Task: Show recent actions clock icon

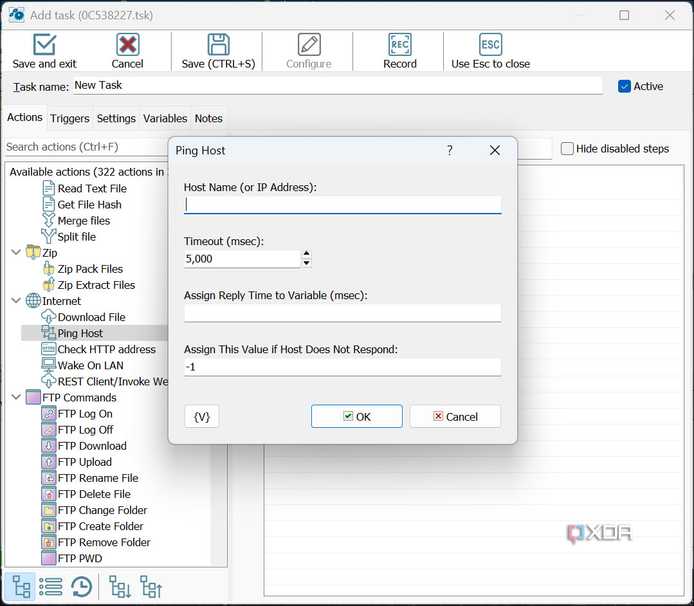Action: (82, 587)
